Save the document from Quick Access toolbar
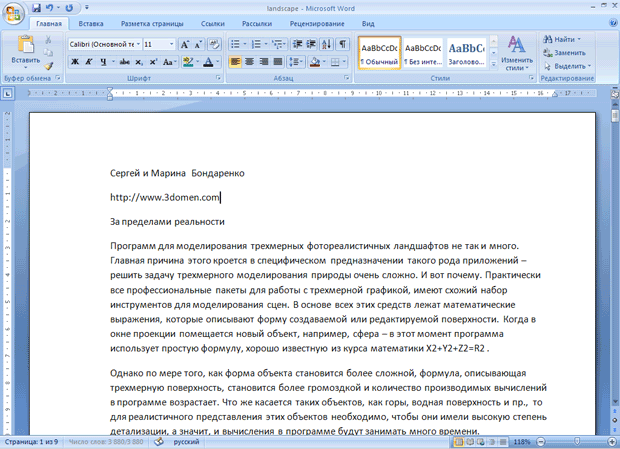 (36, 8)
